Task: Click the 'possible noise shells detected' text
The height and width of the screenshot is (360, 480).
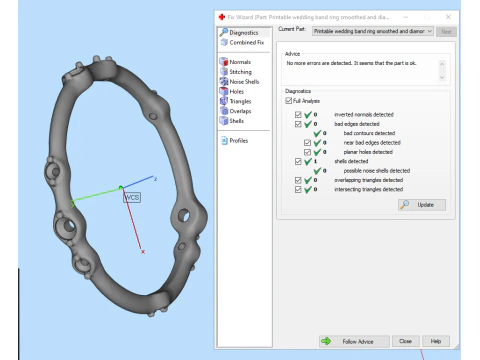Action: click(377, 171)
